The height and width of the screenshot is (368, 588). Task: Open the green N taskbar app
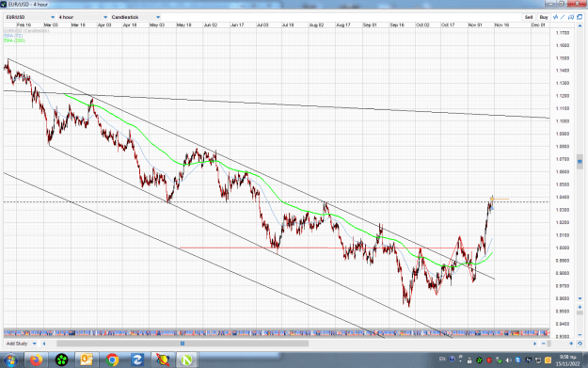tap(186, 360)
